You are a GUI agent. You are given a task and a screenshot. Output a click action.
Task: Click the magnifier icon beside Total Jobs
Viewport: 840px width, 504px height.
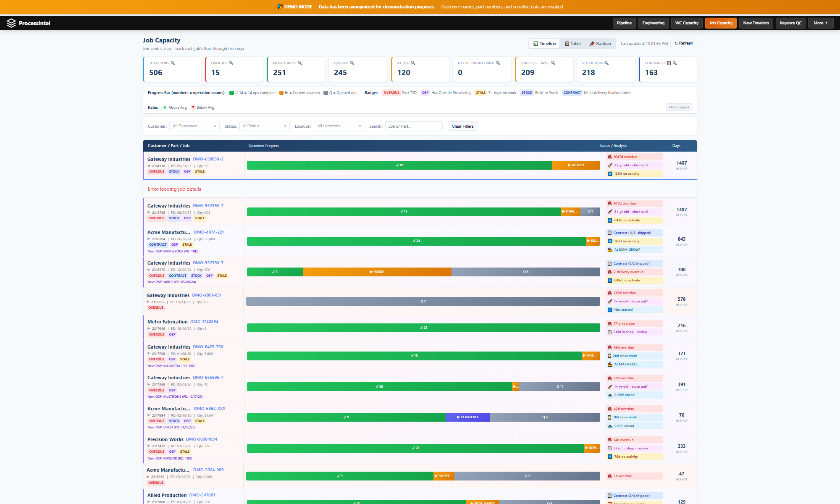click(x=173, y=63)
